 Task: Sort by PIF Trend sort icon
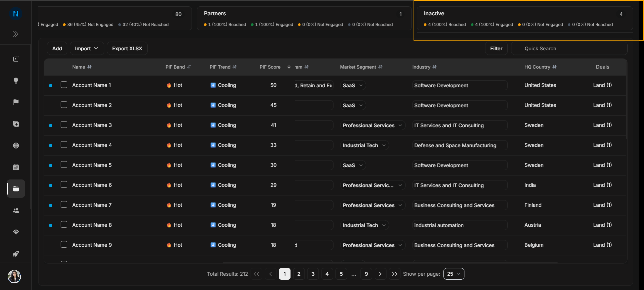pos(235,67)
